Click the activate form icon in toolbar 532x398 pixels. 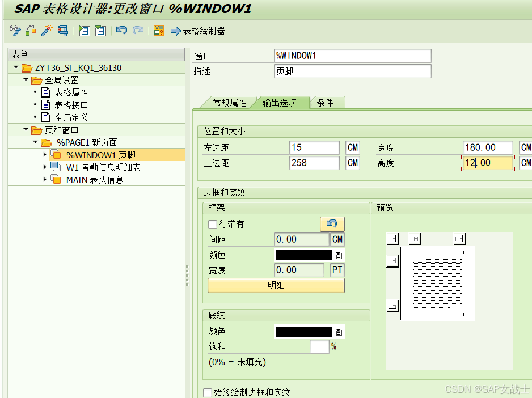31,31
